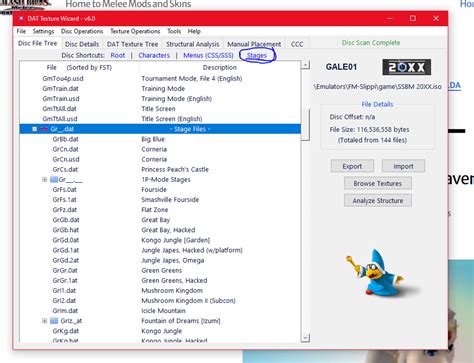The height and width of the screenshot is (363, 474).
Task: Open the Settings menu
Action: click(43, 31)
